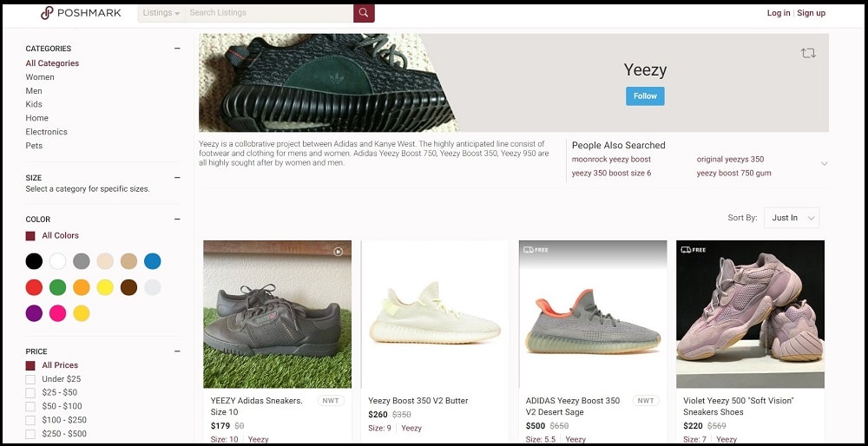The width and height of the screenshot is (868, 446).
Task: Click the magnifier search button
Action: [x=364, y=13]
